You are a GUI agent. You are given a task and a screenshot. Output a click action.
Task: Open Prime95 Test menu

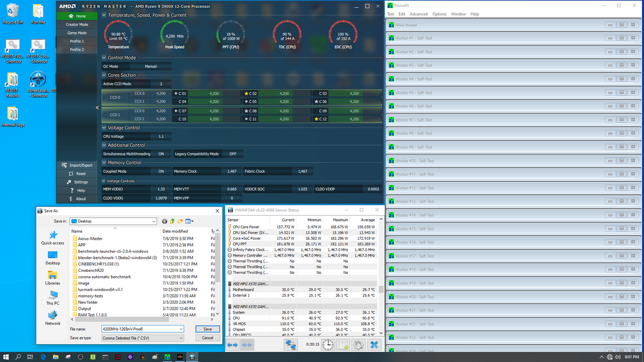click(390, 14)
